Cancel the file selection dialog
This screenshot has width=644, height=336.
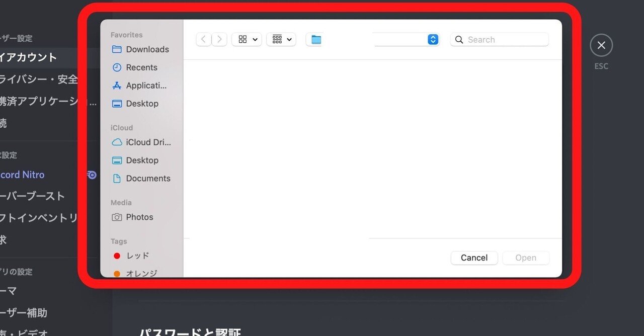(x=473, y=258)
